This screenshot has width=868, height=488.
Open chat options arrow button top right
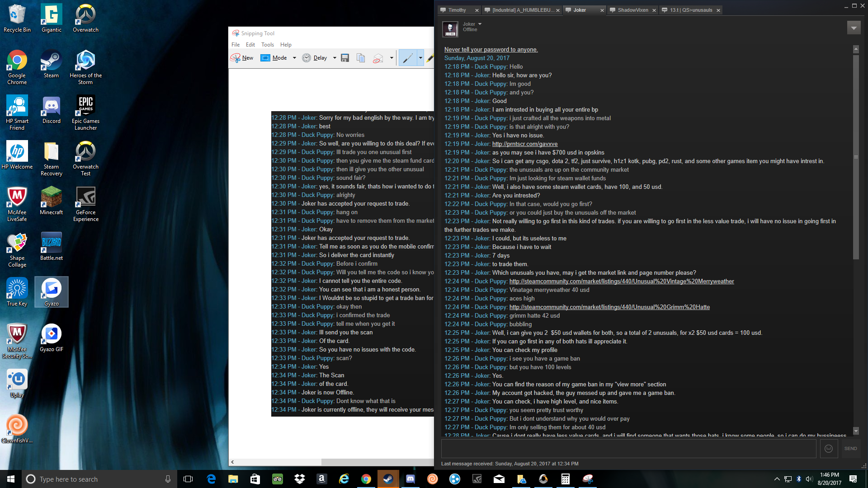[854, 28]
